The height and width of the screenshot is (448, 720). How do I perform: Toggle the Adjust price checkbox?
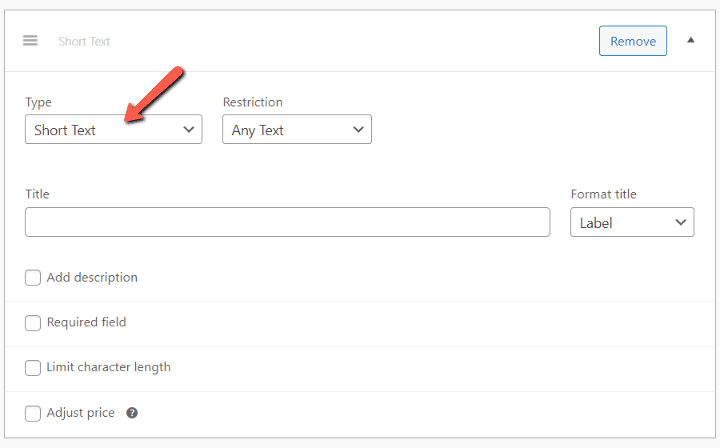[33, 413]
